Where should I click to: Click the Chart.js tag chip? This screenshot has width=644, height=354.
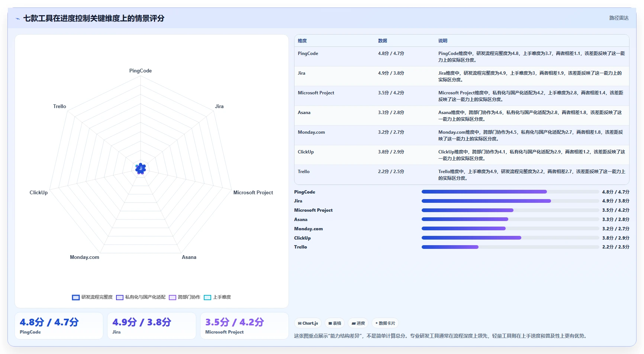[308, 323]
